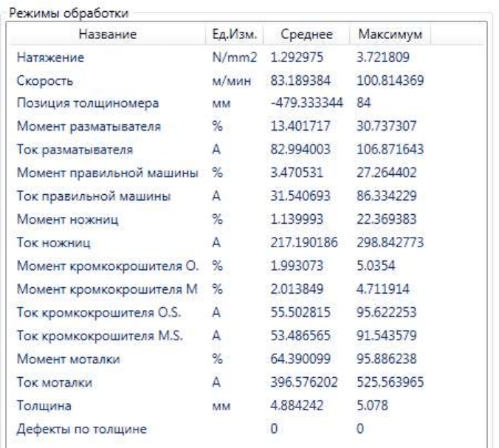Select the Ток правильной машины row
This screenshot has height=448, width=499.
246,196
